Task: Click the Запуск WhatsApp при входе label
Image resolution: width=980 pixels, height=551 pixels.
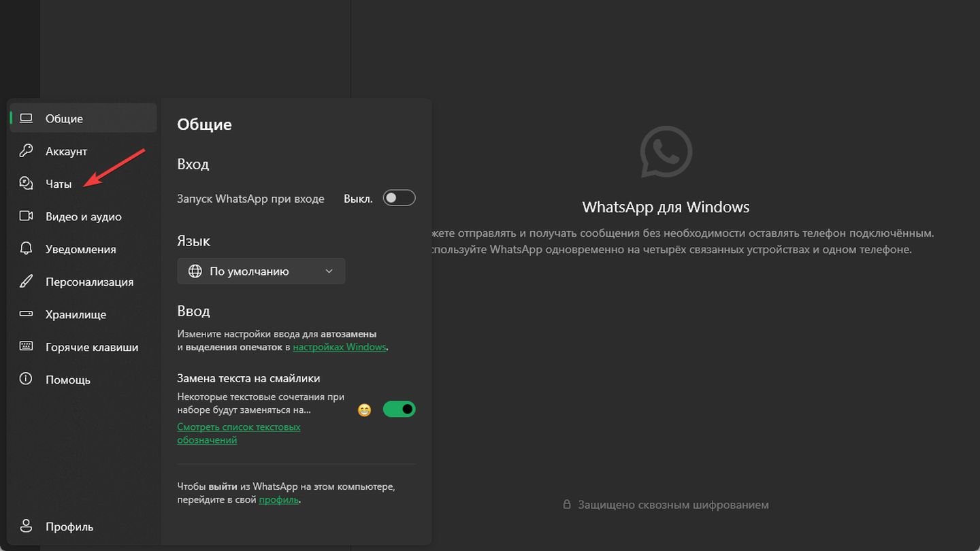Action: 250,199
